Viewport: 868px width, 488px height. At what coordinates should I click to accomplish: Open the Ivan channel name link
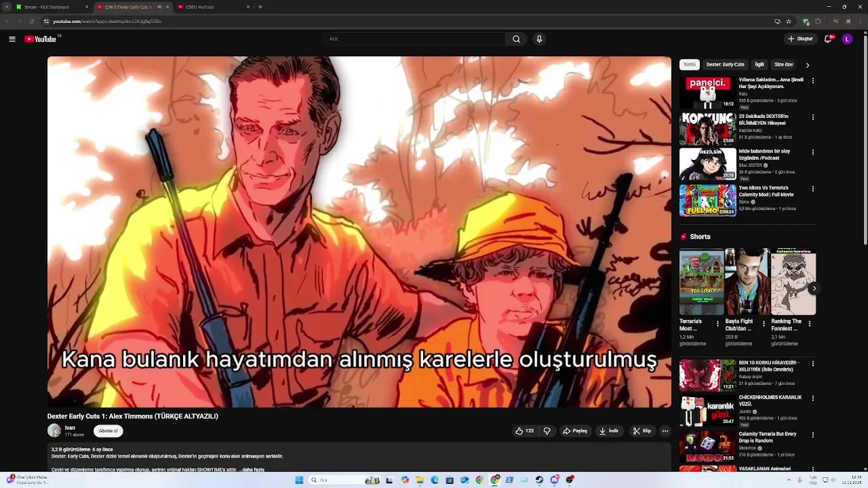point(70,428)
